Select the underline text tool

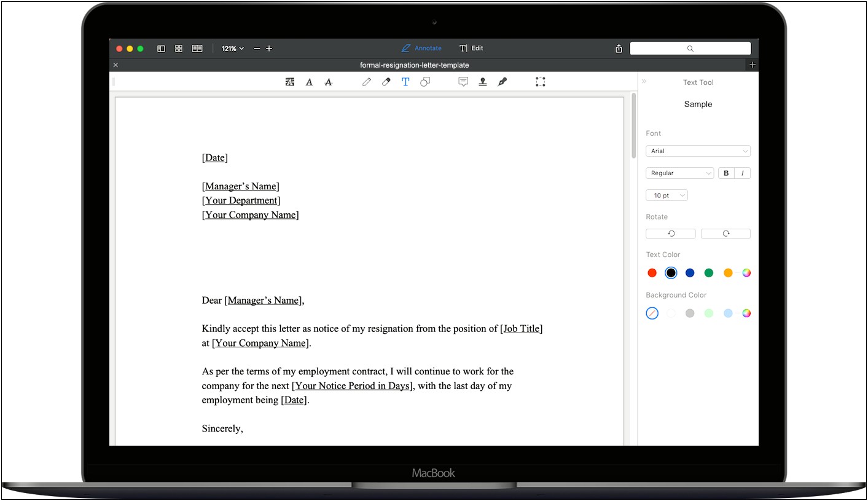(309, 82)
